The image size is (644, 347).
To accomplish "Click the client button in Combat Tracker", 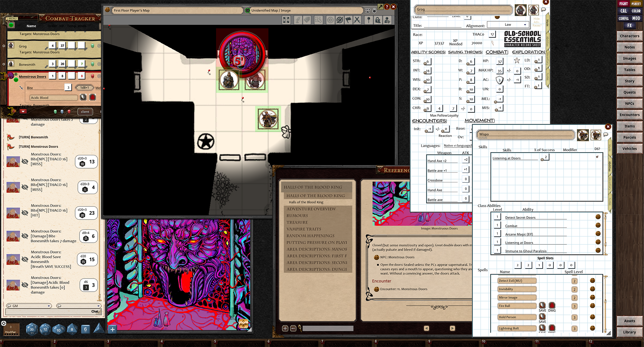I will click(85, 112).
